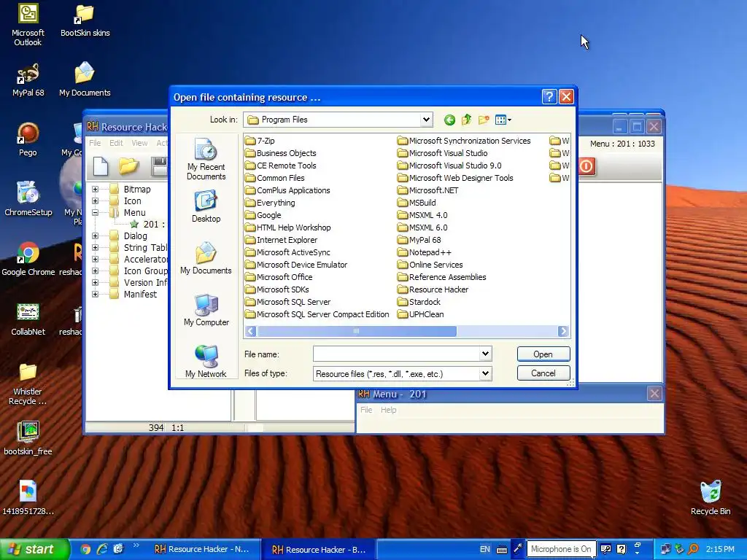Select the 201 item under Menu tree

point(147,225)
